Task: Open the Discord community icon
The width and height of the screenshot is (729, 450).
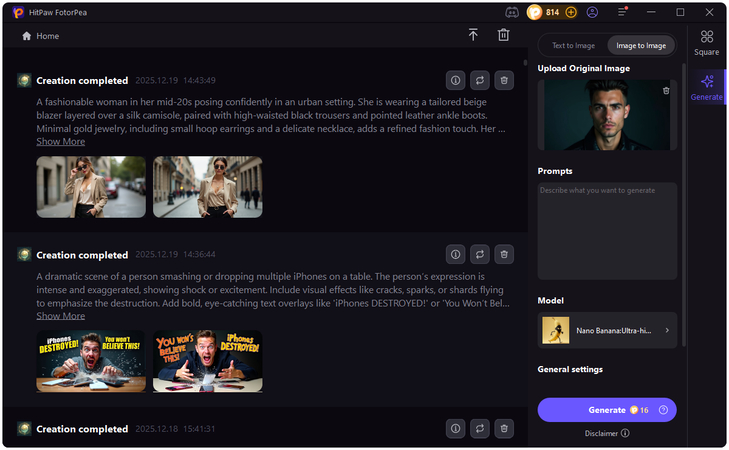Action: pos(512,13)
